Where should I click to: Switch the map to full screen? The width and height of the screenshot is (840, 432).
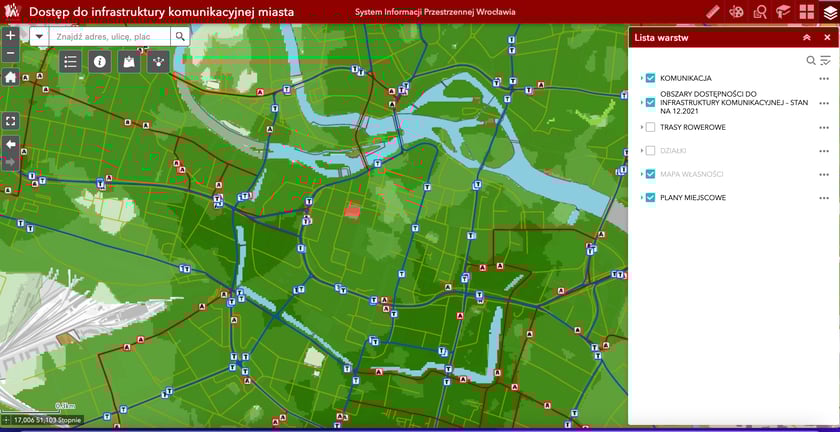click(x=10, y=121)
